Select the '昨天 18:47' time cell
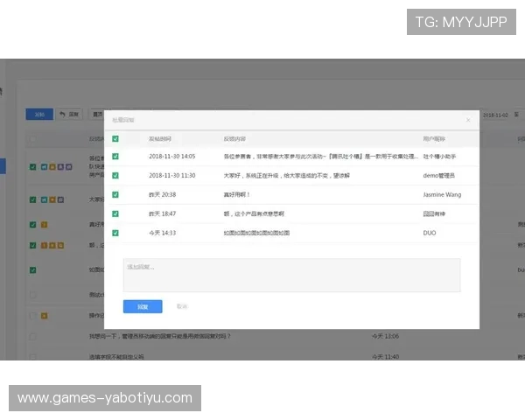 tap(163, 213)
